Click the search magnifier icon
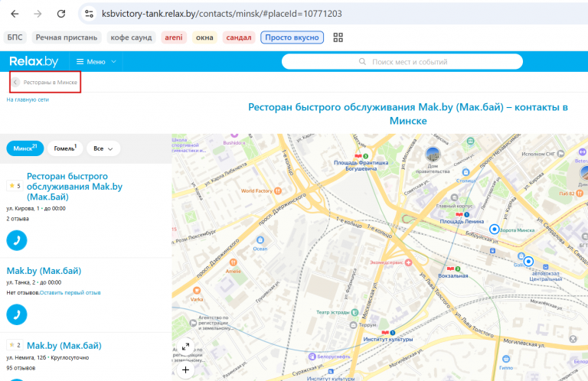 (362, 61)
